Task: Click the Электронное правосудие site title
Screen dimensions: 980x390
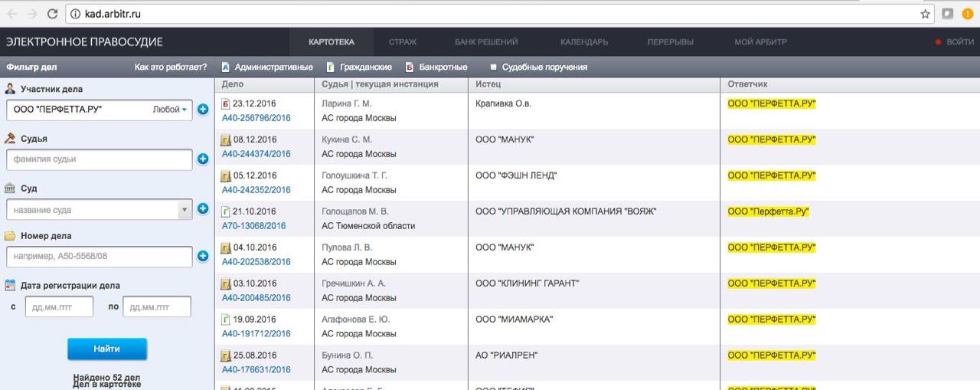Action: [x=84, y=42]
